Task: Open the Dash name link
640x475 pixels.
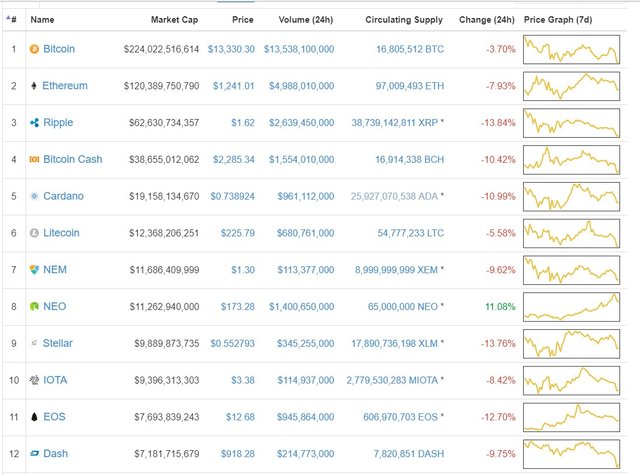Action: click(x=56, y=453)
